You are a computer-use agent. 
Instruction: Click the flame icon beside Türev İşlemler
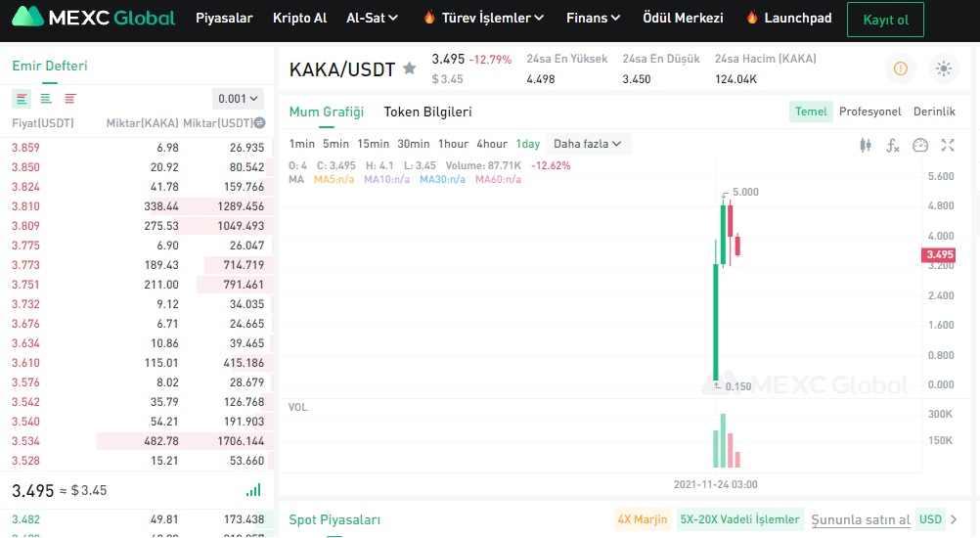click(429, 17)
